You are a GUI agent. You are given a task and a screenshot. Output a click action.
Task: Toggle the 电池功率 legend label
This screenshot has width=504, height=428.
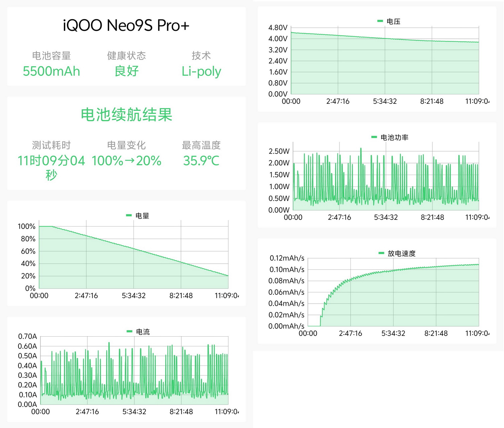394,137
